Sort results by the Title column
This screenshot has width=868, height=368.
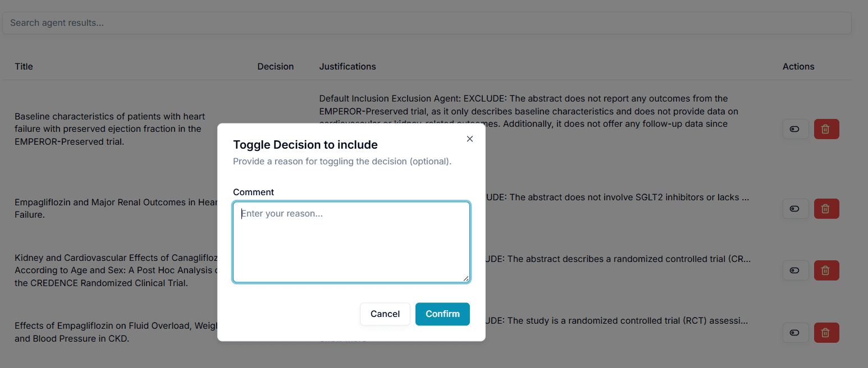pos(24,66)
